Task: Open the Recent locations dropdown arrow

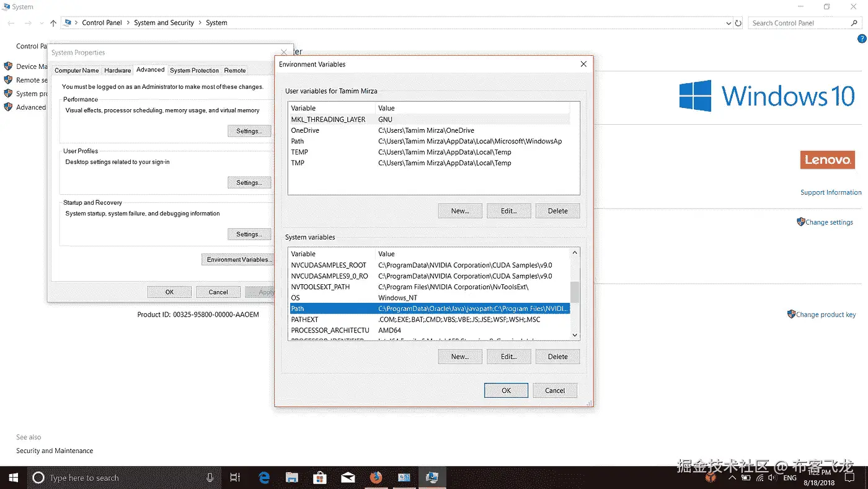Action: [x=42, y=23]
